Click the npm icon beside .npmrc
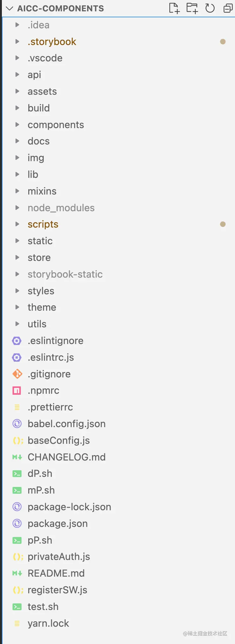Image resolution: width=235 pixels, height=644 pixels. point(17,391)
